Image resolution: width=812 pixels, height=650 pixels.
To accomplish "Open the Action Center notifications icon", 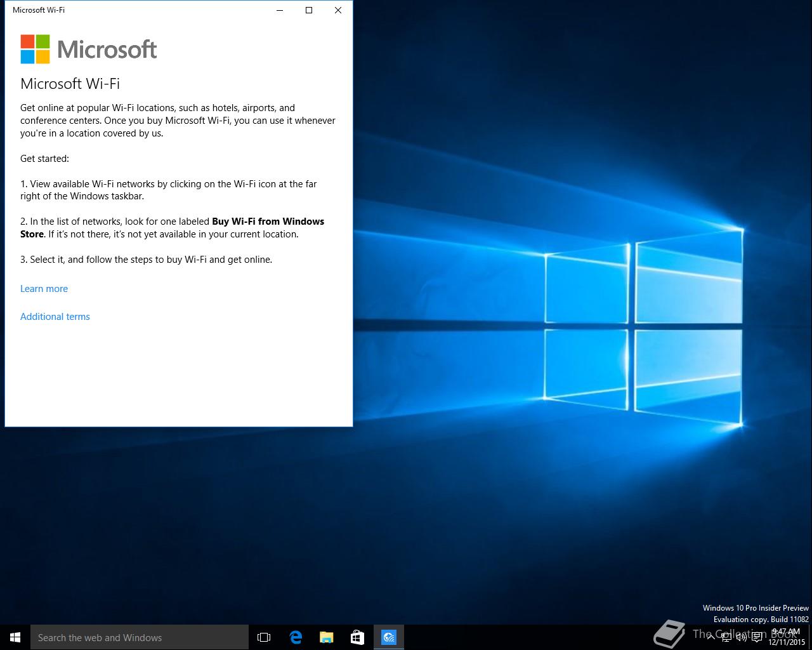I will click(x=757, y=637).
